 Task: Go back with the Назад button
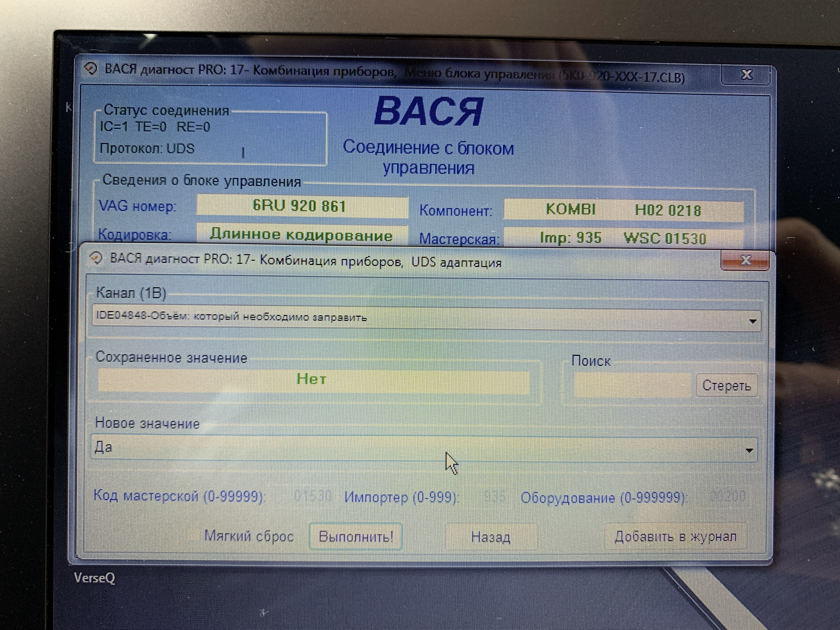[x=490, y=537]
